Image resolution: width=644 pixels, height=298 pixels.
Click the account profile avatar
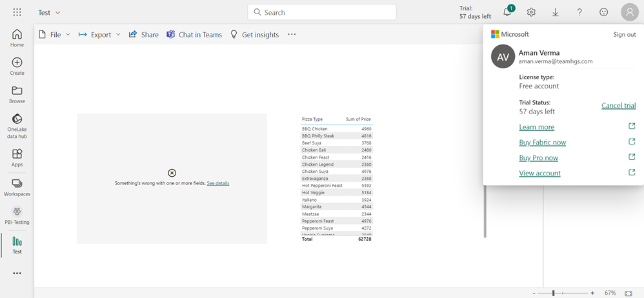(x=630, y=12)
